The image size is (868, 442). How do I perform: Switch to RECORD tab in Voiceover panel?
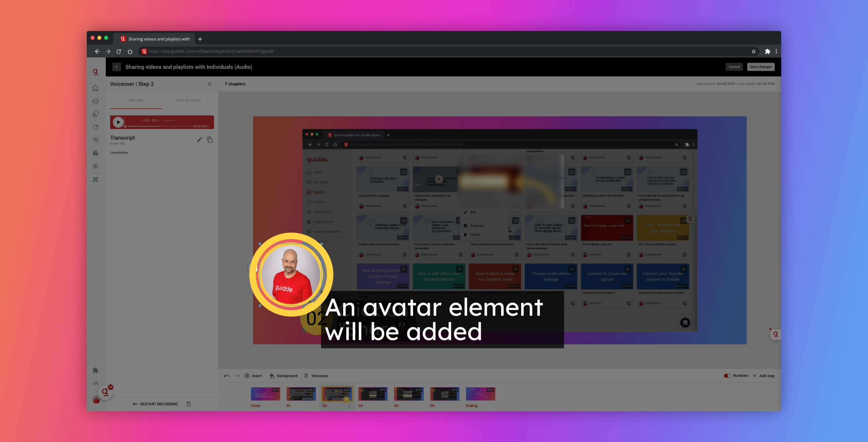[x=136, y=100]
